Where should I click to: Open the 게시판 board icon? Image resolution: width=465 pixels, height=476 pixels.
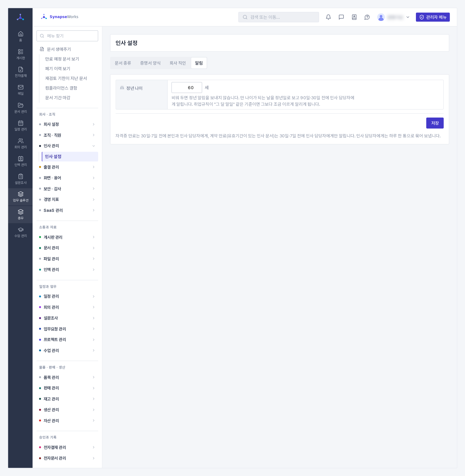[x=20, y=54]
